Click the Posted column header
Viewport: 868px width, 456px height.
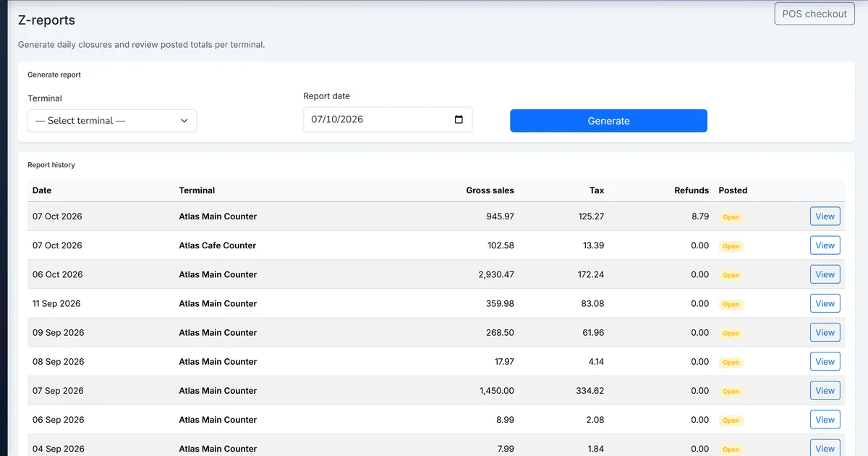coord(733,190)
